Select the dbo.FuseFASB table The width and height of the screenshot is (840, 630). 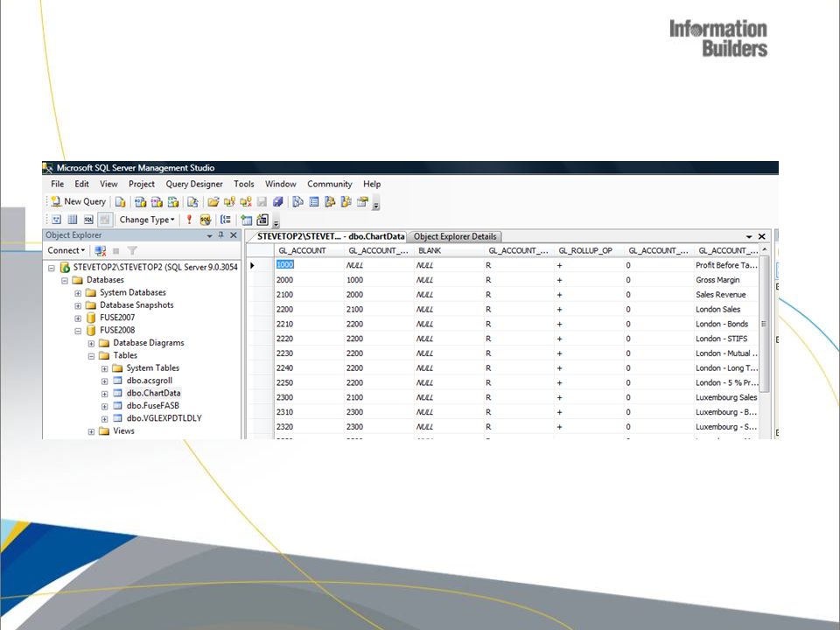[152, 405]
